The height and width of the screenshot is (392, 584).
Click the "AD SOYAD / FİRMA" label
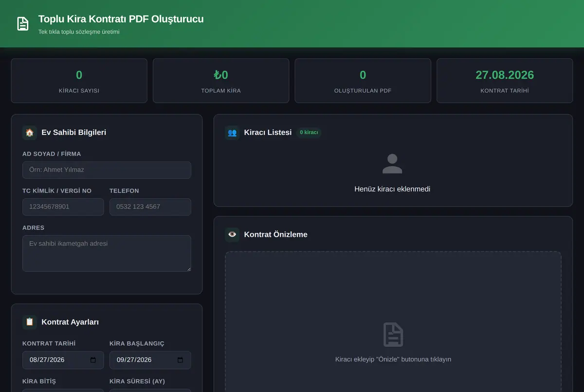click(52, 154)
